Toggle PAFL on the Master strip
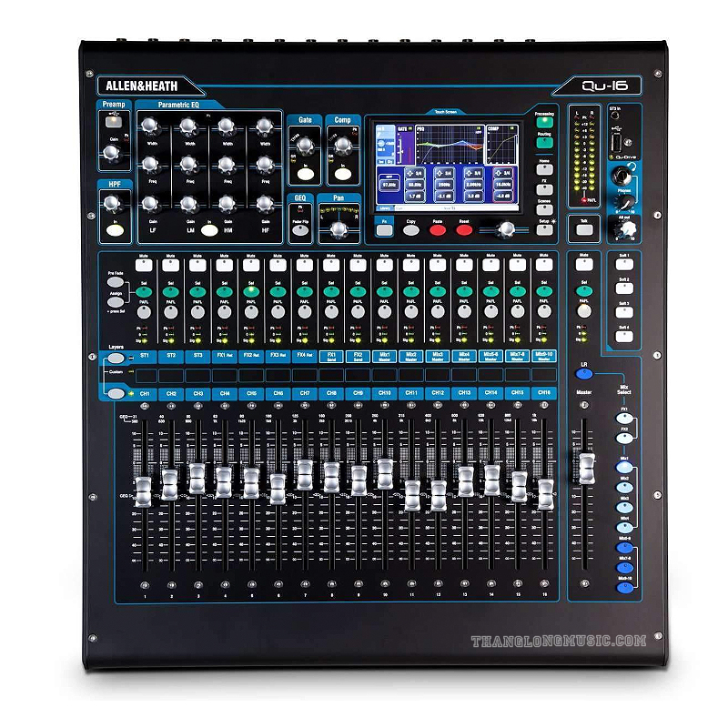728x728 pixels. click(584, 311)
